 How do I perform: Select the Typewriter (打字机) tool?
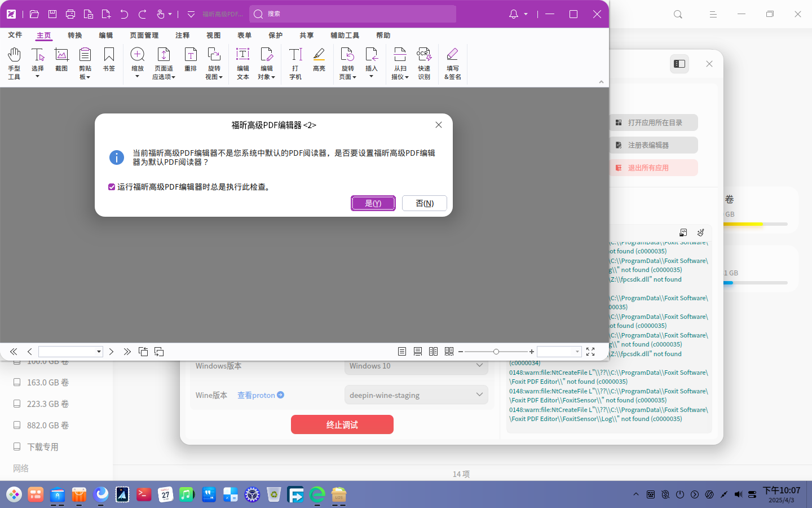295,63
